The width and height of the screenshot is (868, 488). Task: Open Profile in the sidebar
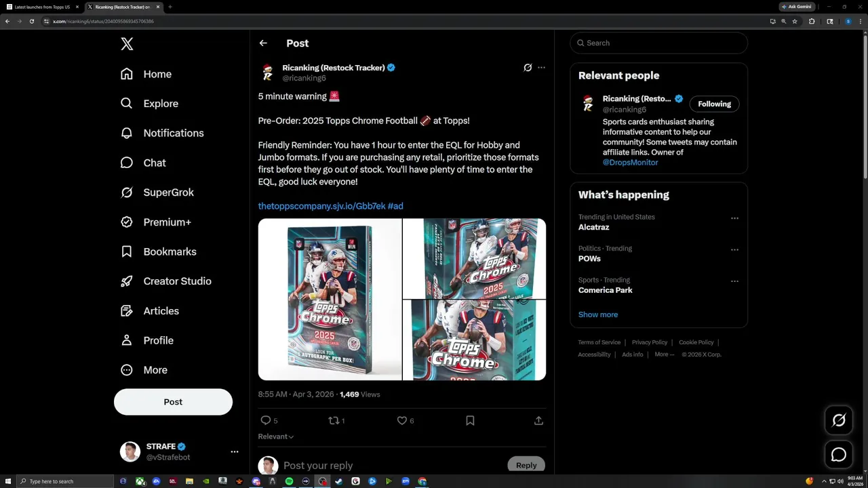pos(147,340)
